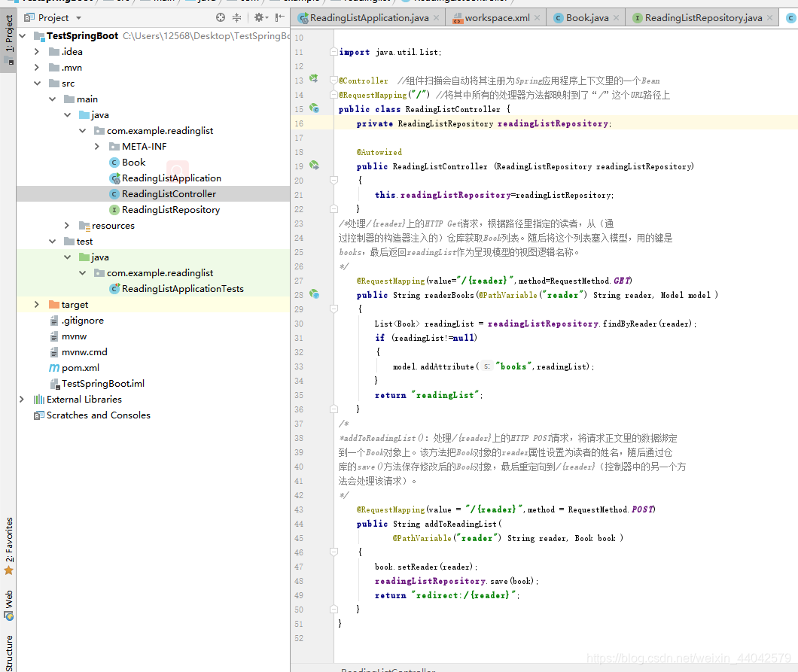798x672 pixels.
Task: Open the Web side tool tab
Action: point(8,605)
